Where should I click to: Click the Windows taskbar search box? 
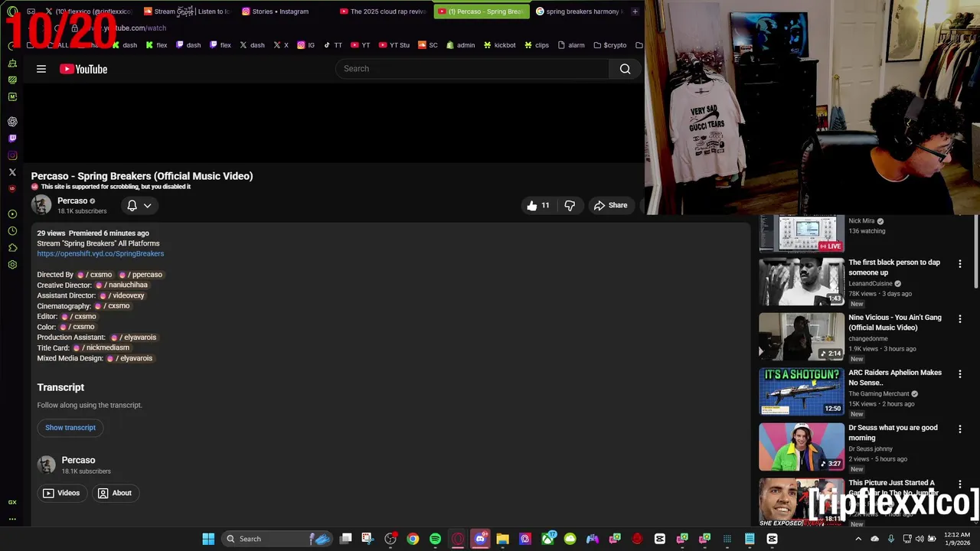pos(278,539)
